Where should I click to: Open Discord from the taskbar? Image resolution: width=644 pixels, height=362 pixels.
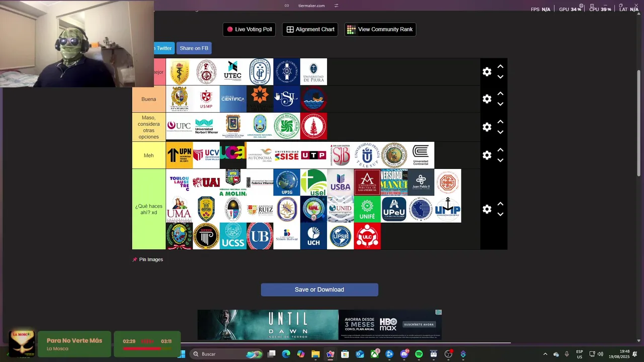coord(404,354)
